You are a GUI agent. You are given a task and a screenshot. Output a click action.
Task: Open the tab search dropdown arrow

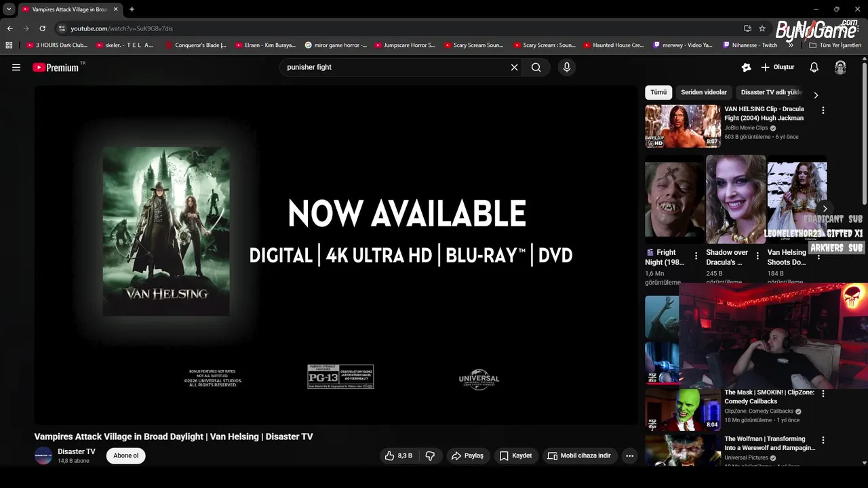[9, 9]
